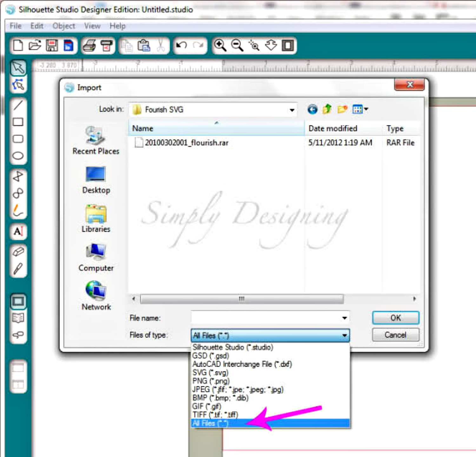
Task: Choose TIFF (*.tif; *.tiff) file type
Action: click(x=270, y=414)
